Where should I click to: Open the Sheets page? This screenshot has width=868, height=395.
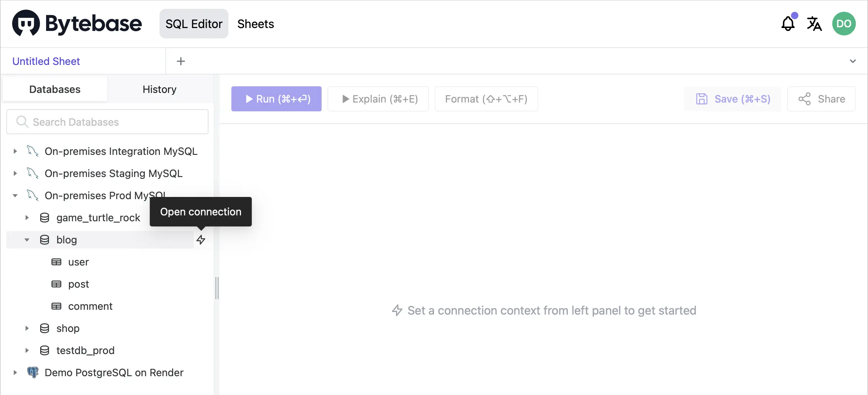(x=255, y=24)
